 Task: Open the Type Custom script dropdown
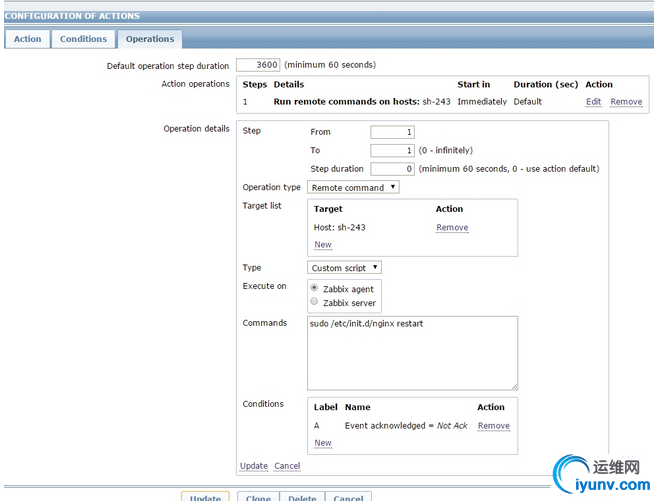[344, 268]
